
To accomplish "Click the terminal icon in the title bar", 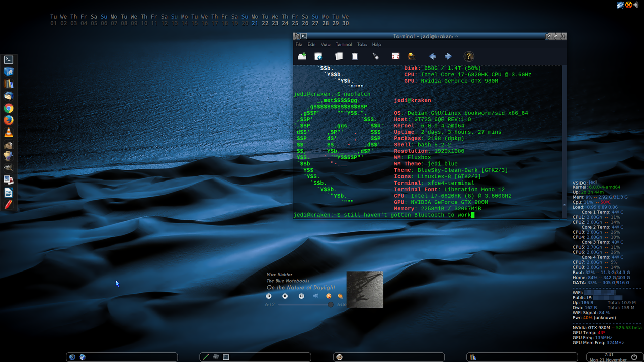I will (304, 36).
